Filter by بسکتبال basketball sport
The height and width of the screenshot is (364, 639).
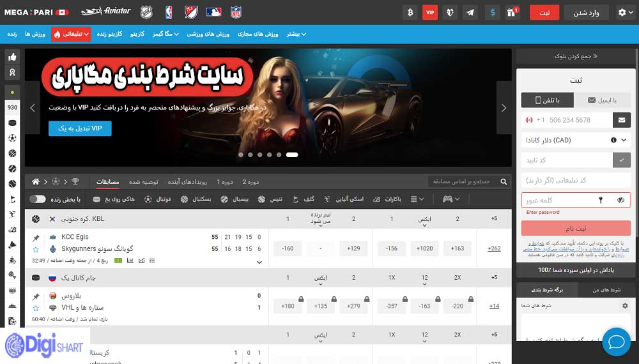(x=196, y=199)
